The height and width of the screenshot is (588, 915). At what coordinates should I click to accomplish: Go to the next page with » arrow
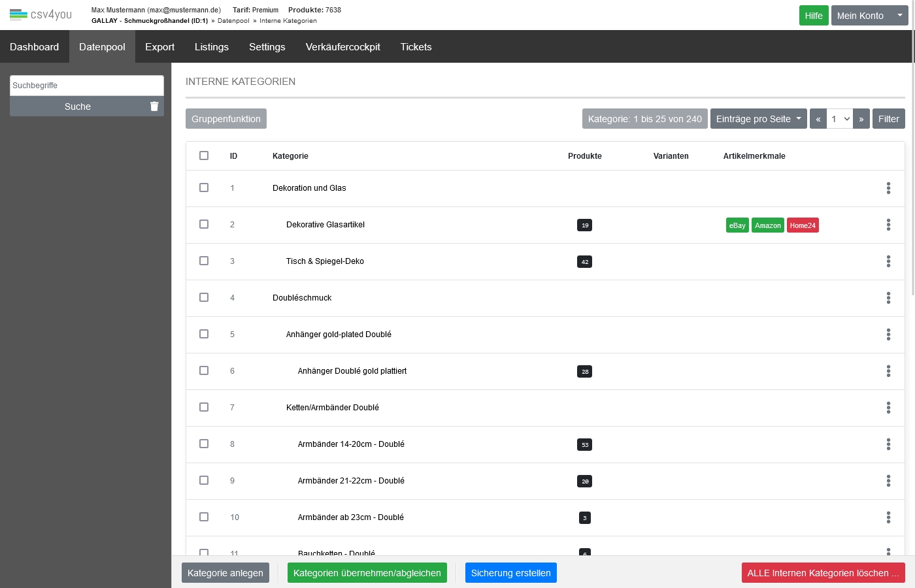pos(861,119)
